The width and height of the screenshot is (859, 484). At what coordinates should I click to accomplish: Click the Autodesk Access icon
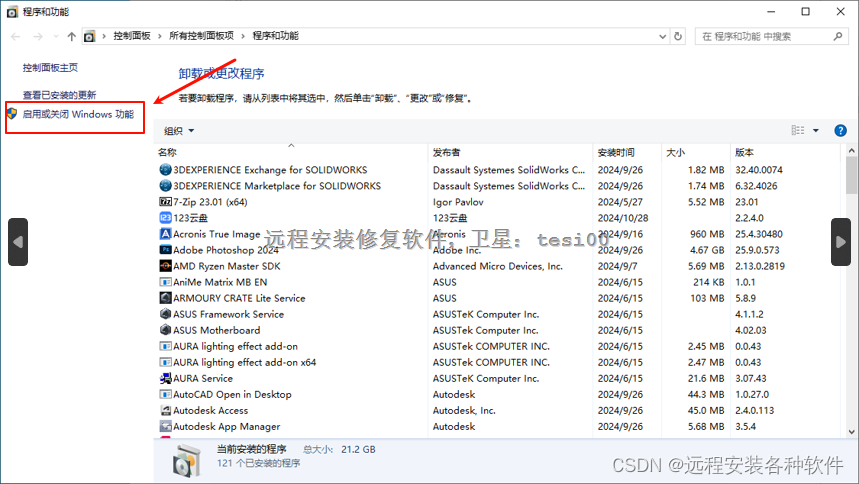pyautogui.click(x=165, y=411)
